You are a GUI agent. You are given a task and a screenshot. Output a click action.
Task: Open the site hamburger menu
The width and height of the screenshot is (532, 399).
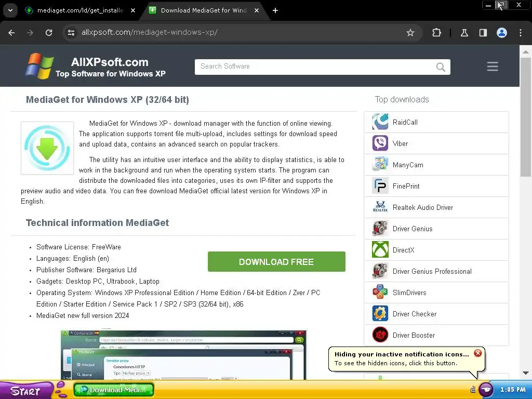pos(493,66)
